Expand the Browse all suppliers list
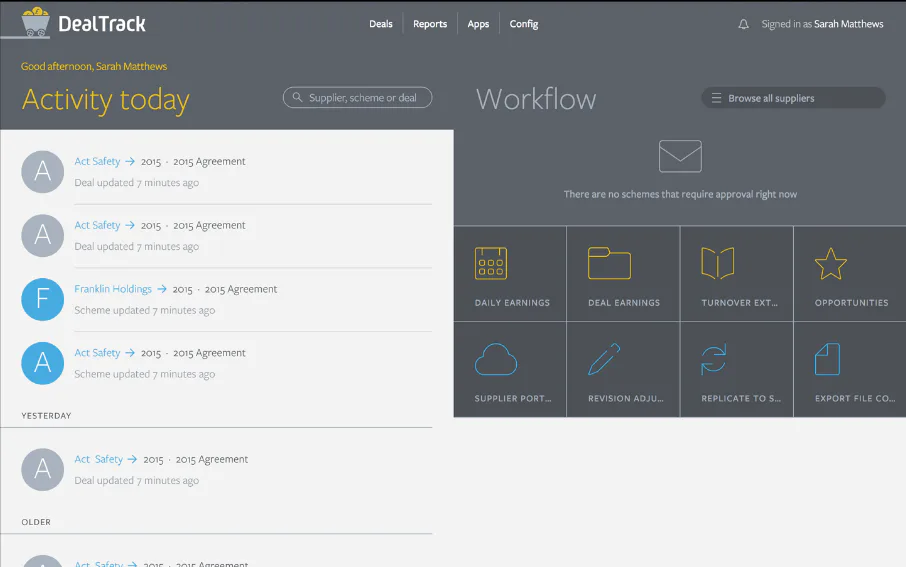Screen dimensions: 906x567 coord(793,98)
